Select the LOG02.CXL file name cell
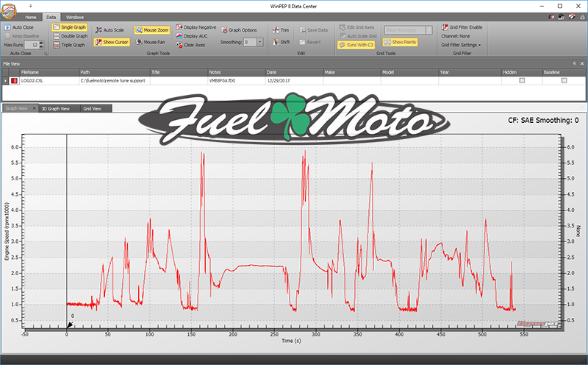This screenshot has width=588, height=365. pos(49,81)
